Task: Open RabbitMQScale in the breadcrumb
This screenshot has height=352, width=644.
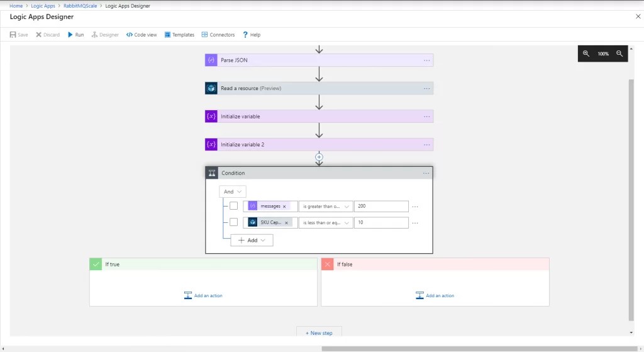Action: (80, 6)
